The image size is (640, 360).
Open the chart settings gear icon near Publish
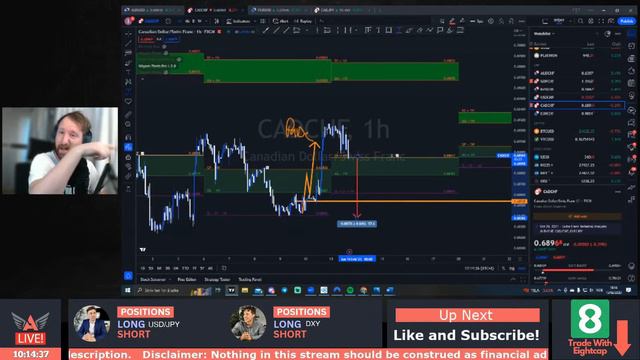point(591,21)
